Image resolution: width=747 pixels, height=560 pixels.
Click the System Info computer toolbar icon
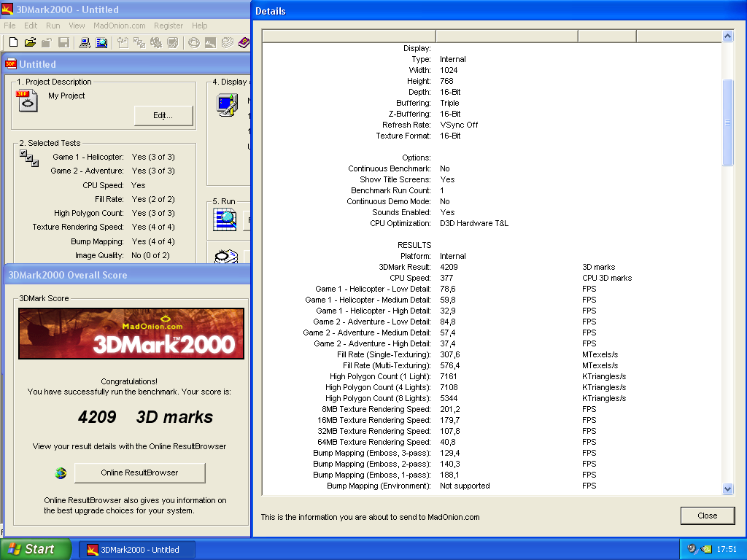pos(85,42)
